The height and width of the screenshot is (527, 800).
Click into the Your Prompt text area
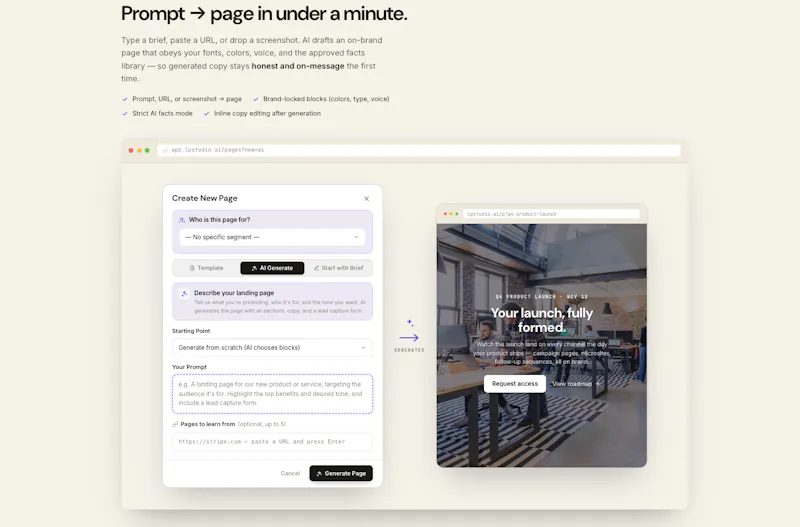[x=272, y=394]
